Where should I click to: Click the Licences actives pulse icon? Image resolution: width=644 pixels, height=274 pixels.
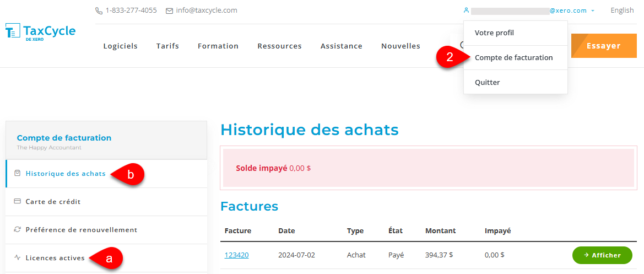[x=18, y=257]
